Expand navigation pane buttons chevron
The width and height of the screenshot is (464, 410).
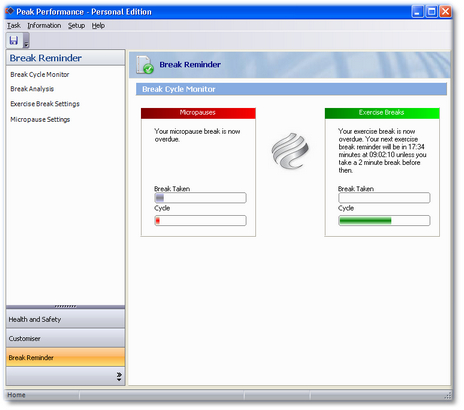click(x=119, y=376)
